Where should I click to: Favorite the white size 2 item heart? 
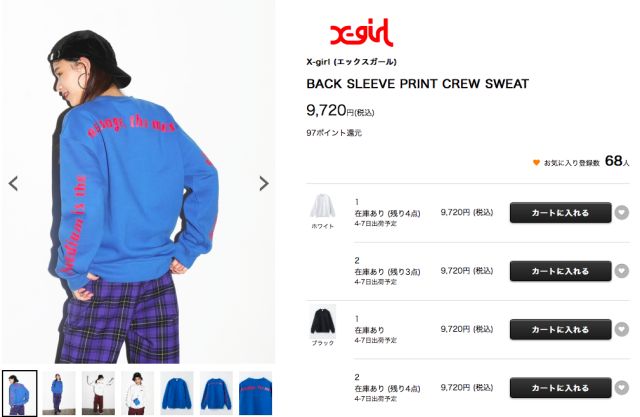[x=622, y=271]
